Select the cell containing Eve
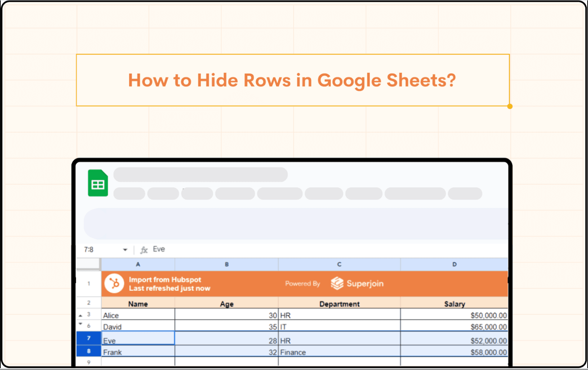The width and height of the screenshot is (588, 370). coord(138,339)
